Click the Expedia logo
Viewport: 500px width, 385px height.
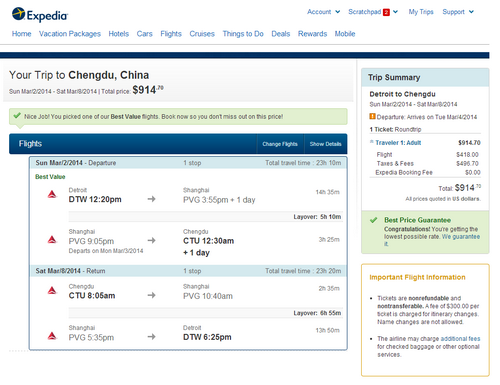(x=40, y=15)
